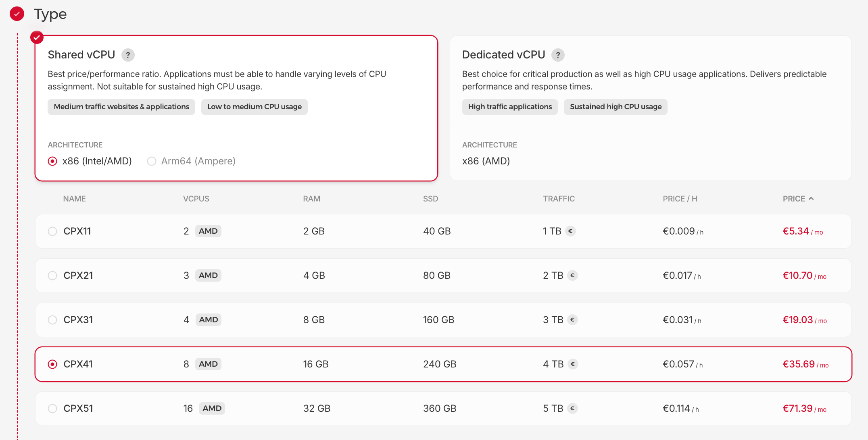The width and height of the screenshot is (868, 440).
Task: Click the AMD badge in the CPX41 row
Action: pos(208,364)
